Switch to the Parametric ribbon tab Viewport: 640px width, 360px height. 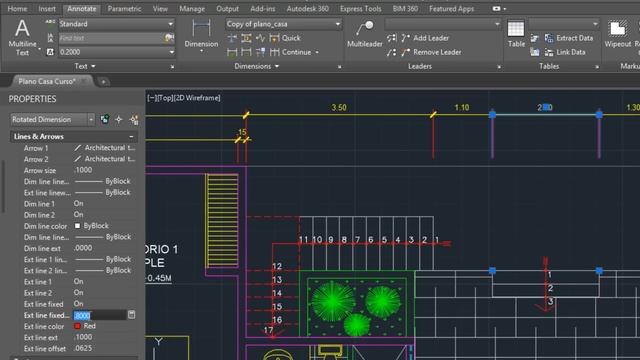(x=124, y=9)
